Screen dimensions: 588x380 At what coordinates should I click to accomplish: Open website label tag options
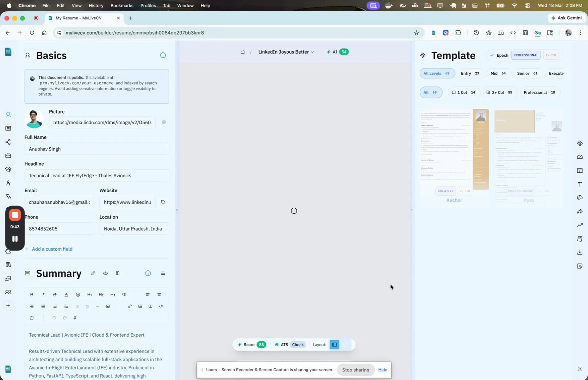tap(163, 202)
